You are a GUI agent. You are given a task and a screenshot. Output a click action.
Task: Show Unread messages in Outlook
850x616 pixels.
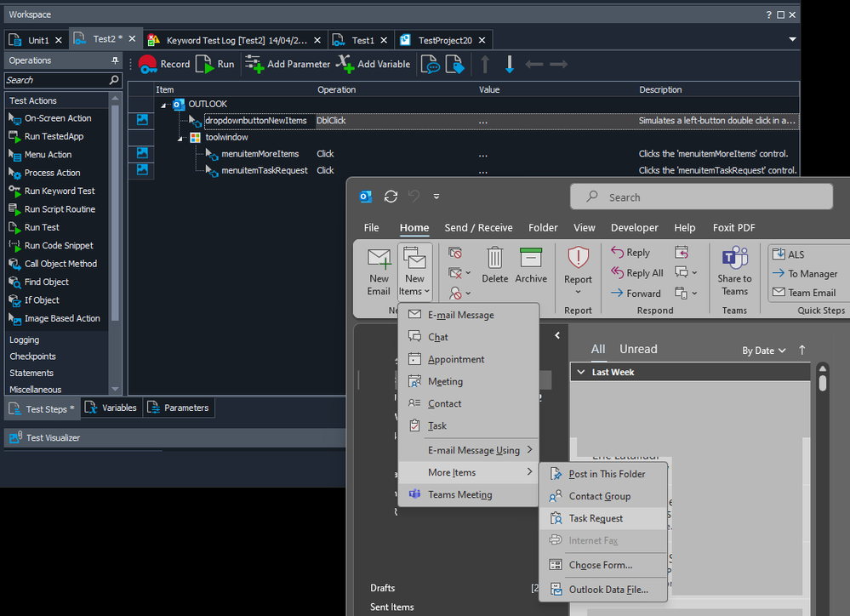[638, 349]
